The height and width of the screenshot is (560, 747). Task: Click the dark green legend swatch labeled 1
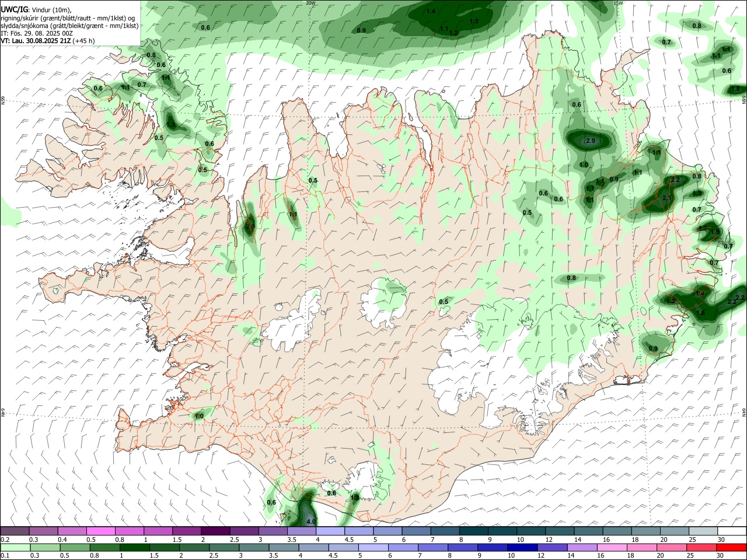135,547
